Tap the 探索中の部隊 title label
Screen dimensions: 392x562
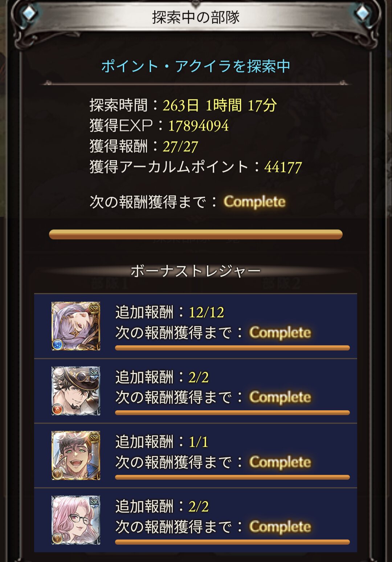click(196, 17)
